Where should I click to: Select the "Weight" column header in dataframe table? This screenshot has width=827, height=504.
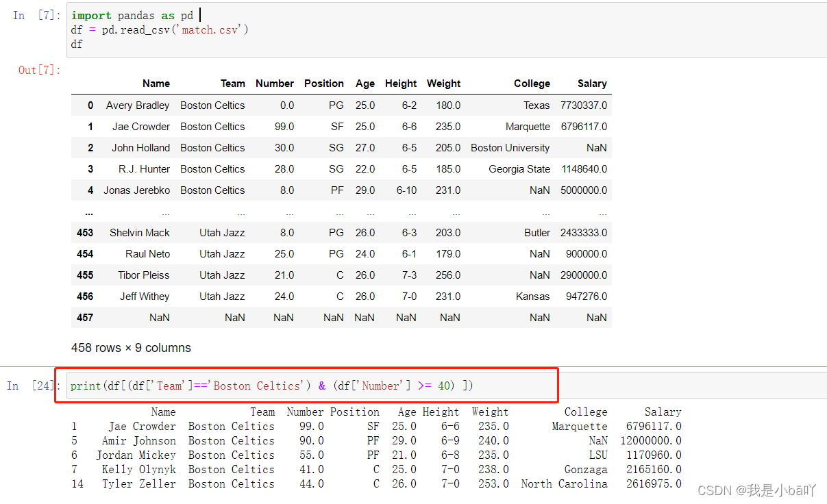point(444,84)
